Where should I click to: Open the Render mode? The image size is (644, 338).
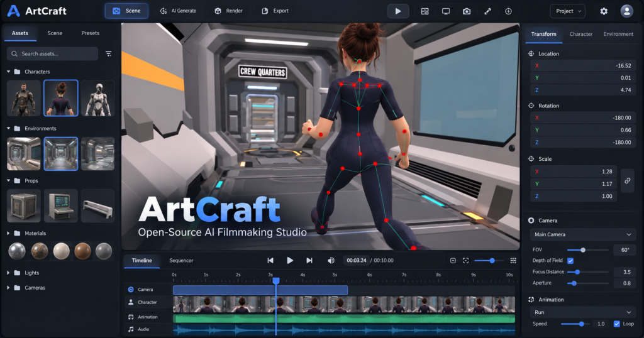tap(229, 11)
